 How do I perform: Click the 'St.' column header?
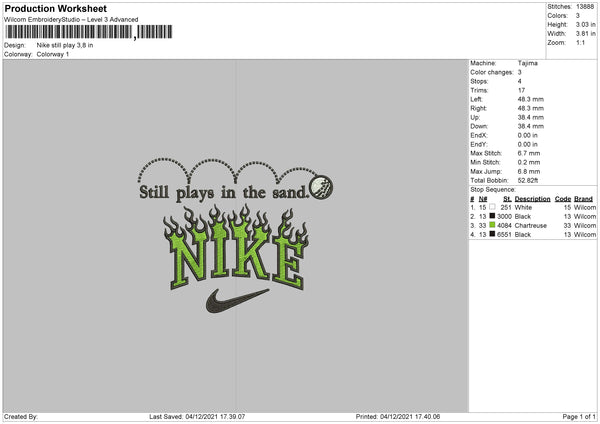[x=507, y=199]
